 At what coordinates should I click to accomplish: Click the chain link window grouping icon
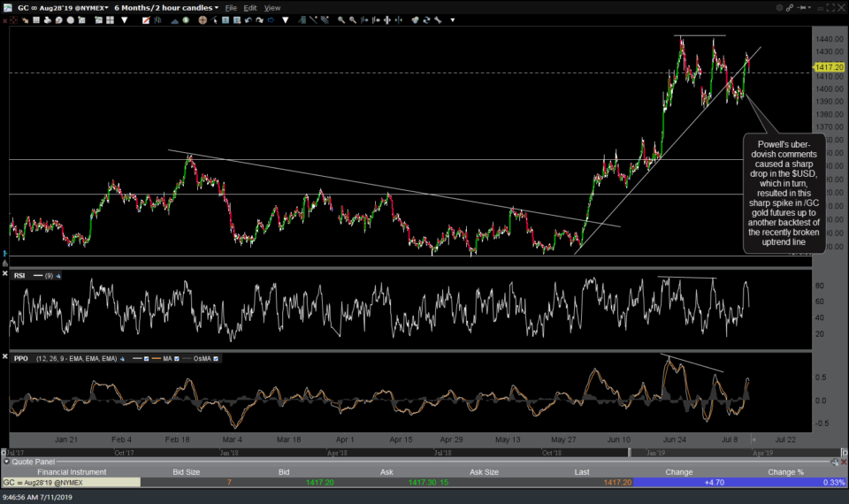coord(790,8)
